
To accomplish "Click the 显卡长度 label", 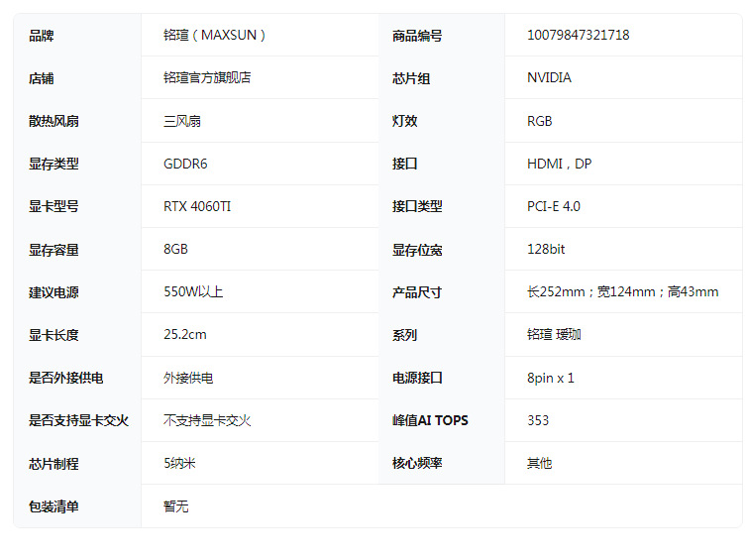I will coord(53,335).
